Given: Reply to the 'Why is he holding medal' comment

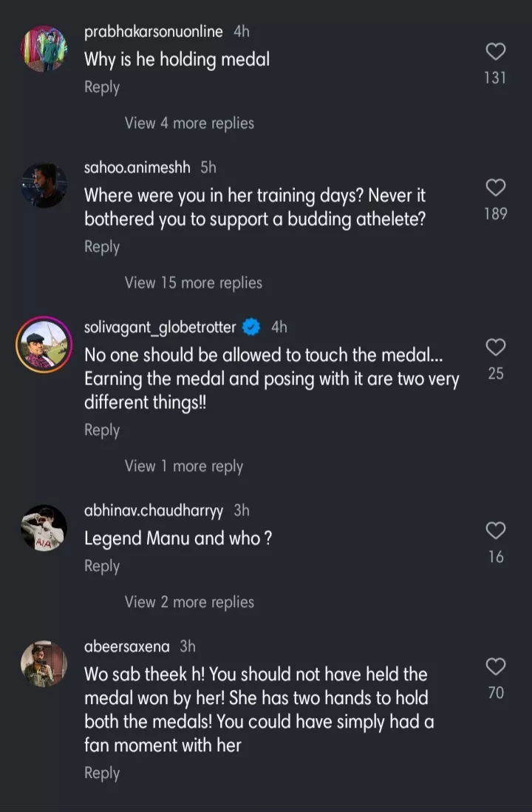Looking at the screenshot, I should coord(102,87).
